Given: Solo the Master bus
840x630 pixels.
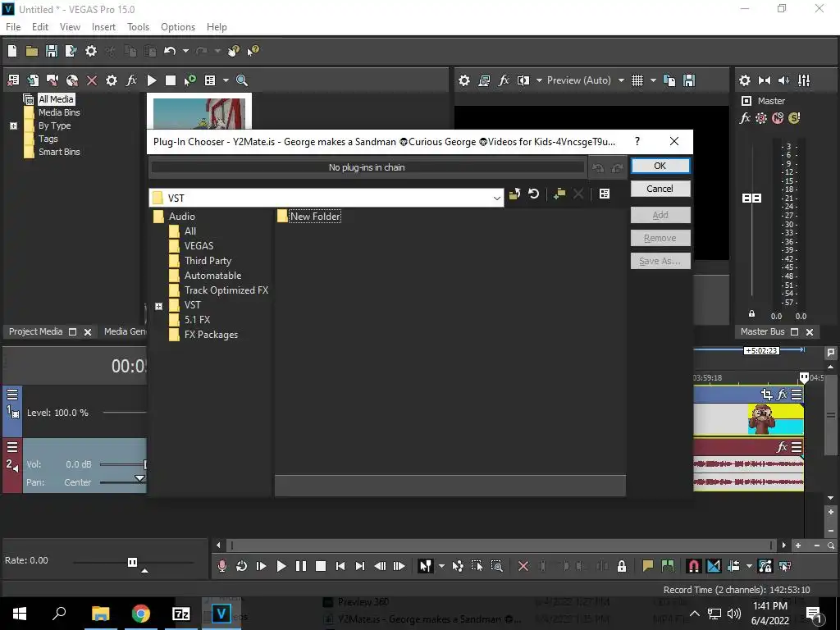Looking at the screenshot, I should click(794, 118).
